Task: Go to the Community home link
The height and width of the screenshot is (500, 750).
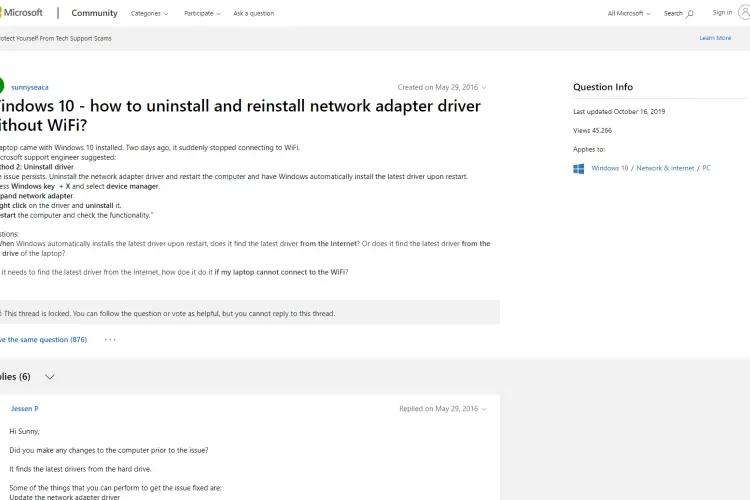Action: coord(94,13)
